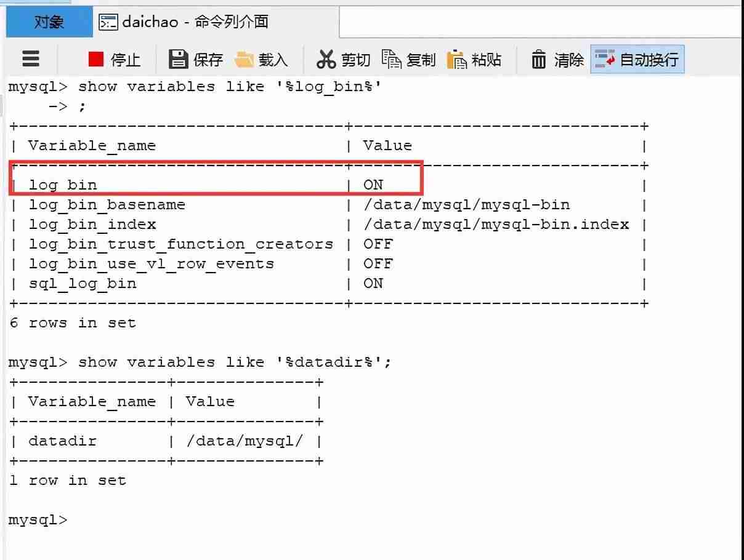744x560 pixels.
Task: Click the '1 row in set' line
Action: (x=68, y=480)
